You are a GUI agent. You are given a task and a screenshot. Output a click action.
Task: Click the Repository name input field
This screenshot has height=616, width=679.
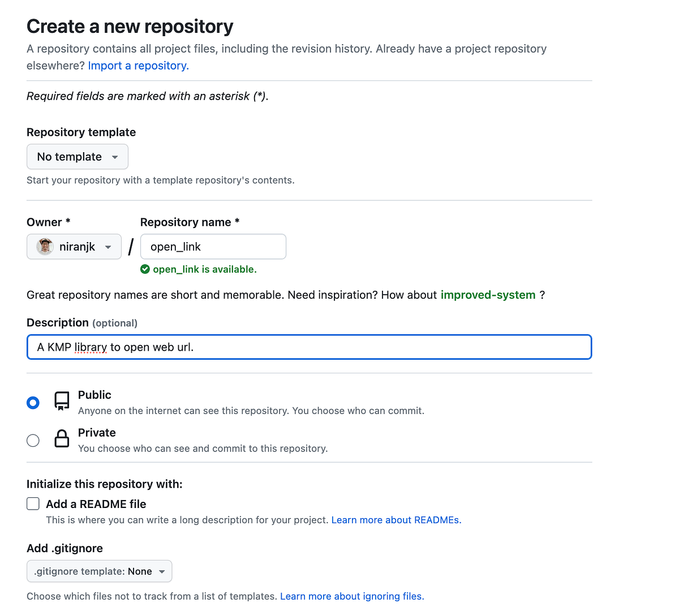[213, 246]
